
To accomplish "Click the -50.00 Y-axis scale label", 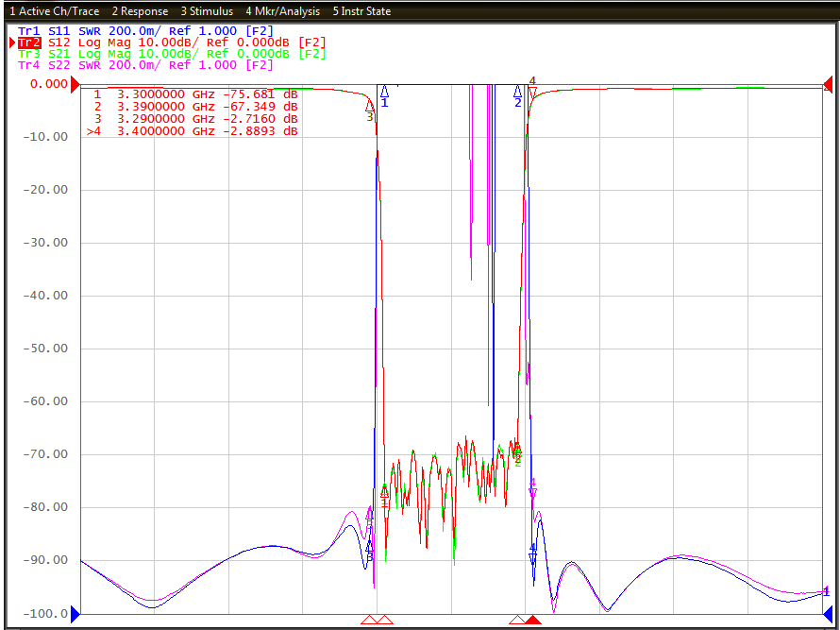I will 45,349.
